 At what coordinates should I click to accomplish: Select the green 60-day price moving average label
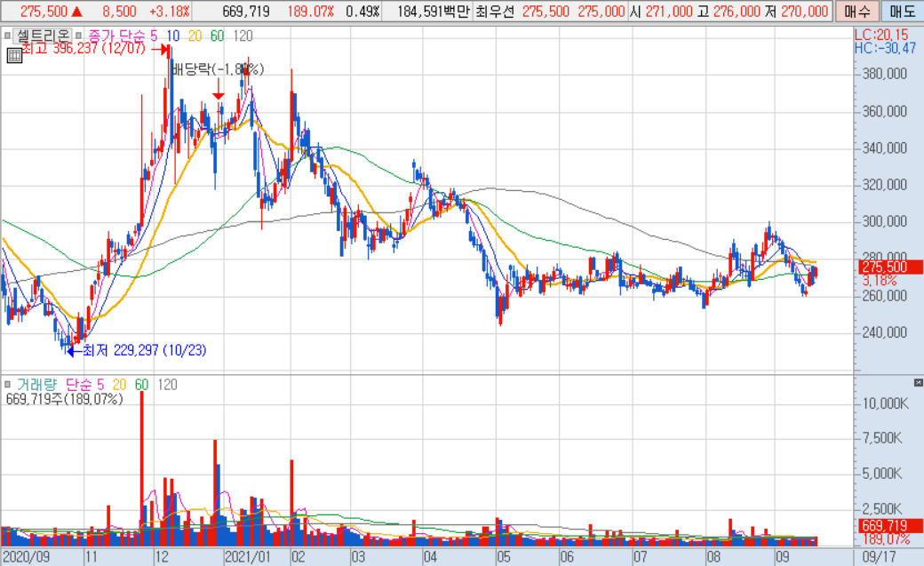click(218, 36)
